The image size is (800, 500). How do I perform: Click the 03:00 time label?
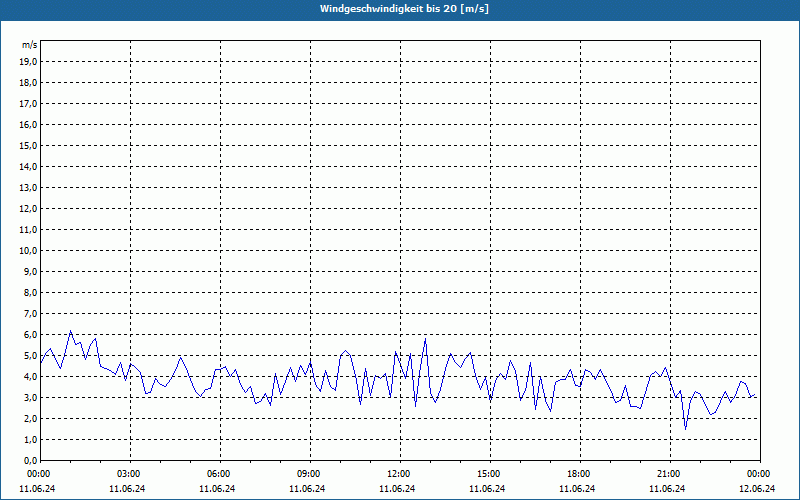click(x=130, y=474)
